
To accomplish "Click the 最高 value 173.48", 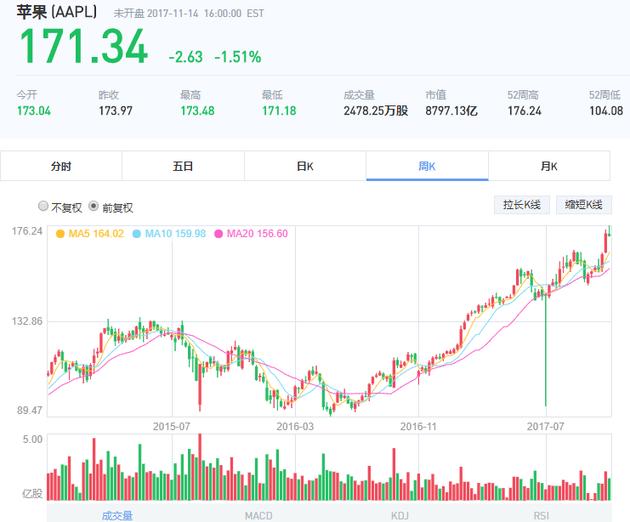I will (197, 111).
